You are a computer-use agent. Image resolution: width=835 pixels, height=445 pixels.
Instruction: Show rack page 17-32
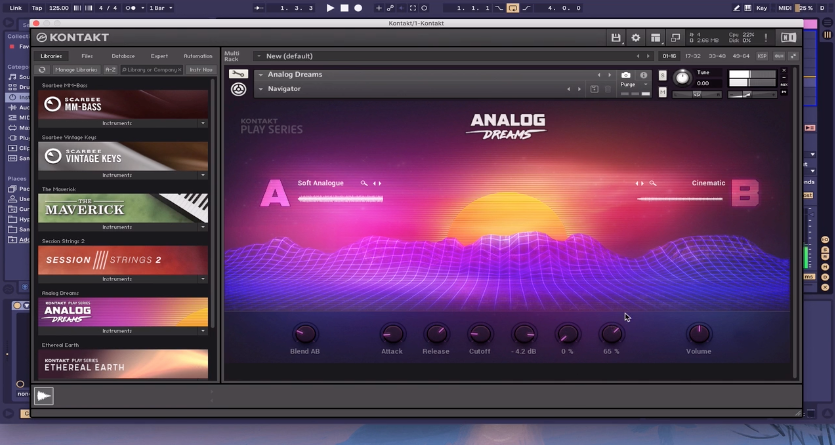point(693,56)
